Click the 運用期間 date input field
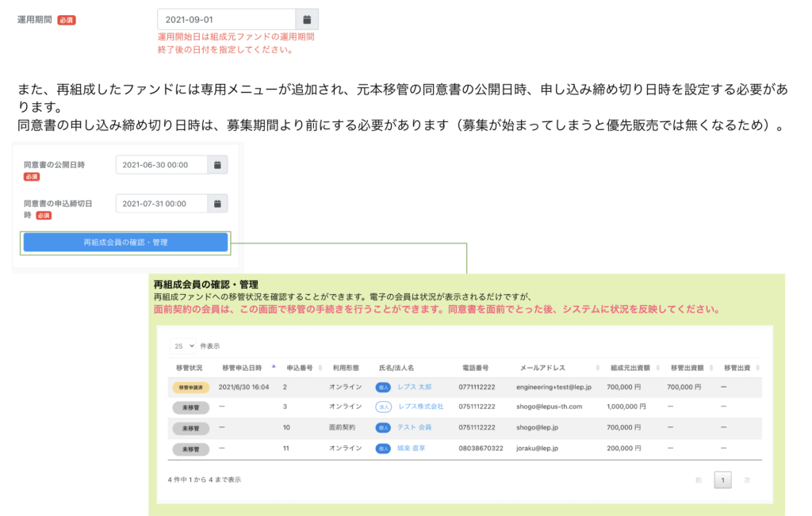 pos(226,19)
